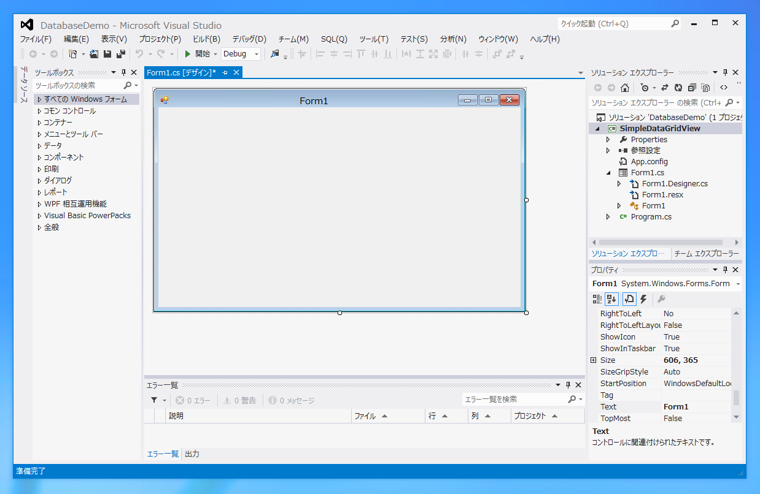Show Events (lightning bolt) in Properties panel
760x494 pixels.
coord(643,299)
